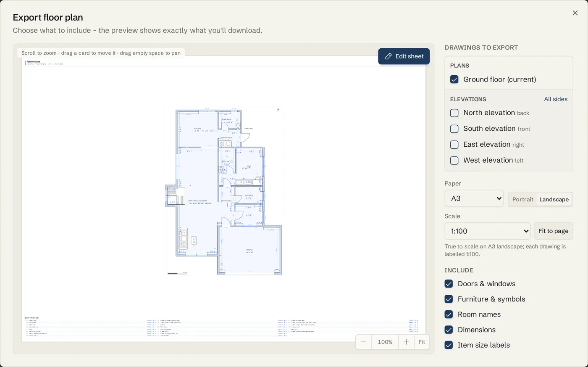Enable East elevation right checkbox

[x=454, y=145]
